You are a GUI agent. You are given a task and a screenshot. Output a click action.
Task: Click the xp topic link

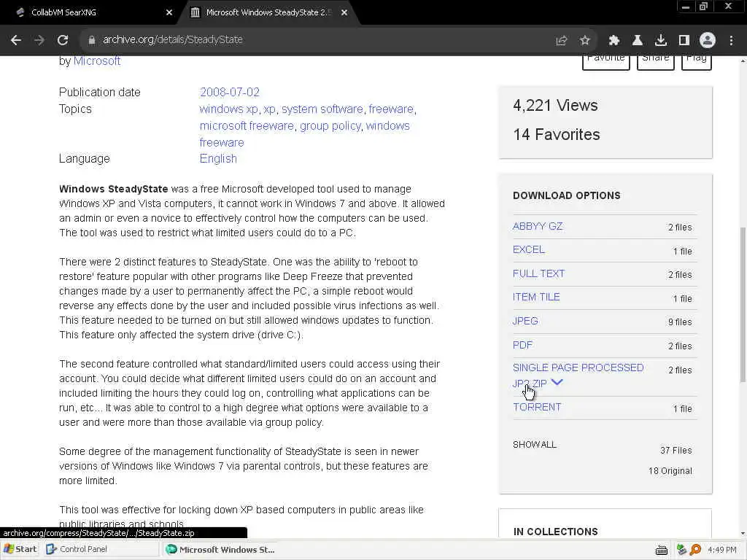pyautogui.click(x=270, y=109)
